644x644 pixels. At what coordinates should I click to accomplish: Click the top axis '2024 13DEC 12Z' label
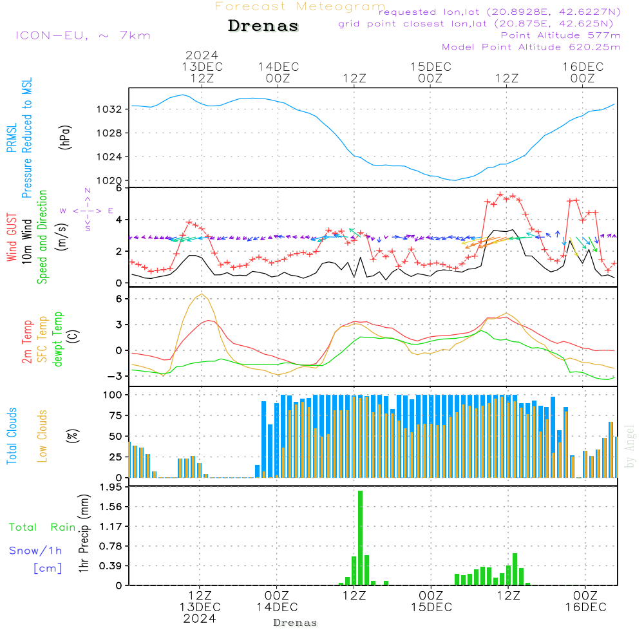(202, 66)
